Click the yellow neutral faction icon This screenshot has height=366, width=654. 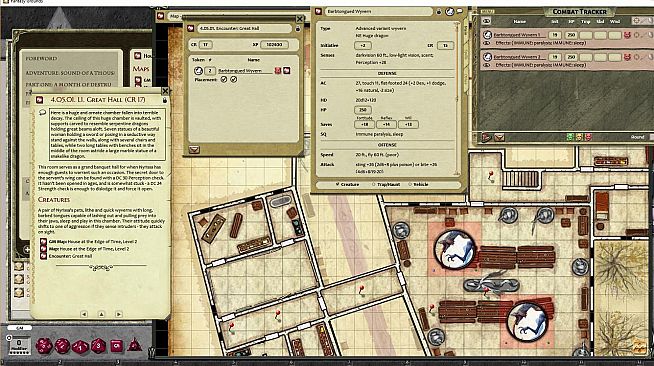(x=579, y=137)
